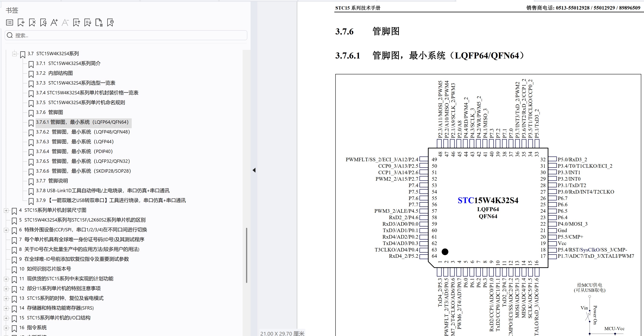Viewport: 644px width, 336px height.
Task: Select bookmark 3.7.6.5 LQFP32/QFN32
Action: tap(83, 161)
